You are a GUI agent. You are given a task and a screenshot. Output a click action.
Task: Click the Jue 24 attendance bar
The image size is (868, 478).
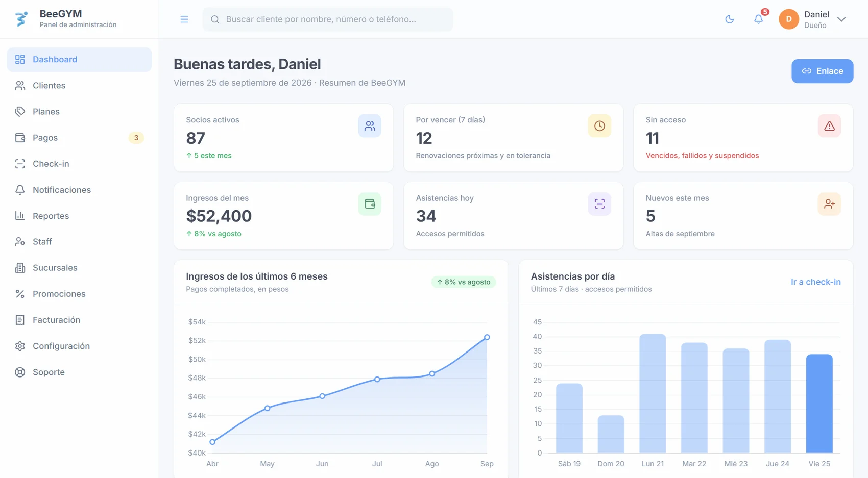tap(778, 396)
